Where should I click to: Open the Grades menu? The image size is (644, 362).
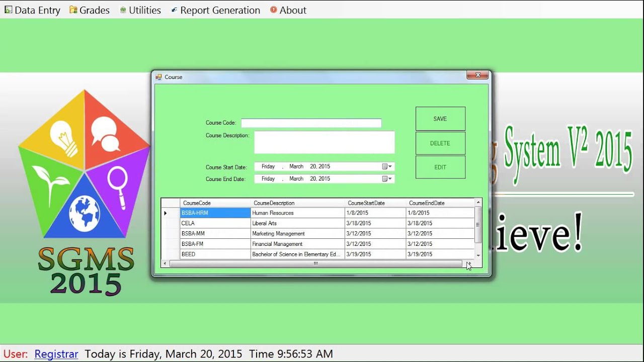coord(90,10)
